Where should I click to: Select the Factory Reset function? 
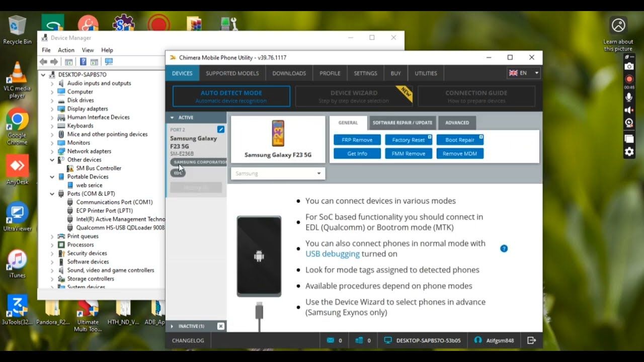coord(408,139)
